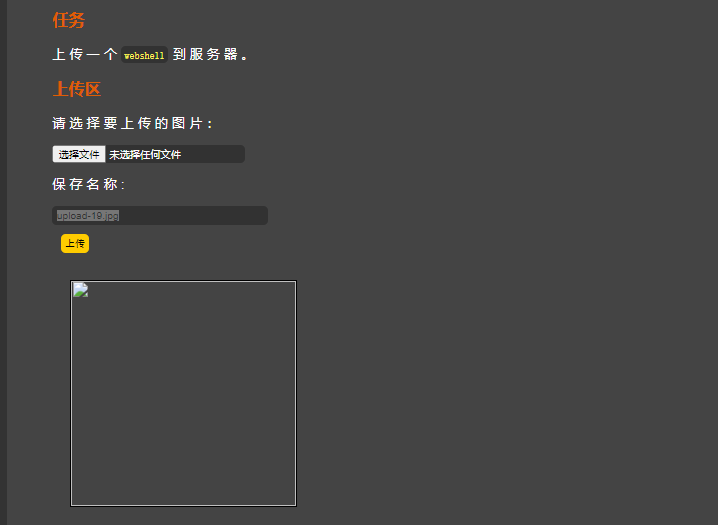Click the 上传一个 text before webshell
Viewport: 718px width, 525px height.
pyautogui.click(x=84, y=55)
